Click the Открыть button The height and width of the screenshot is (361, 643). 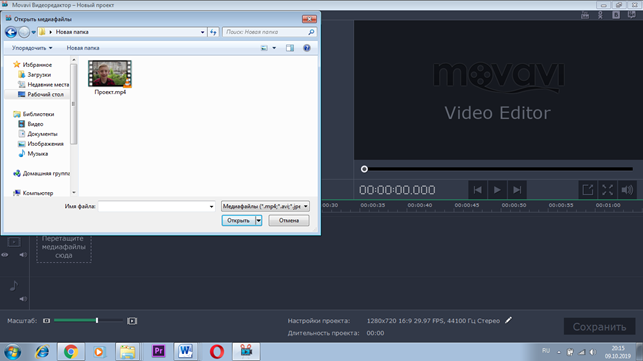click(238, 221)
